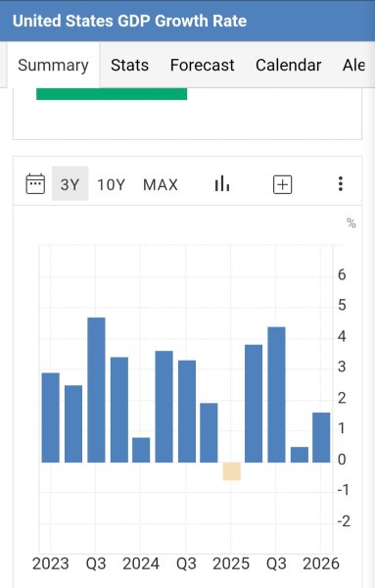Click the plus box compare icon
The height and width of the screenshot is (588, 375).
pos(282,184)
